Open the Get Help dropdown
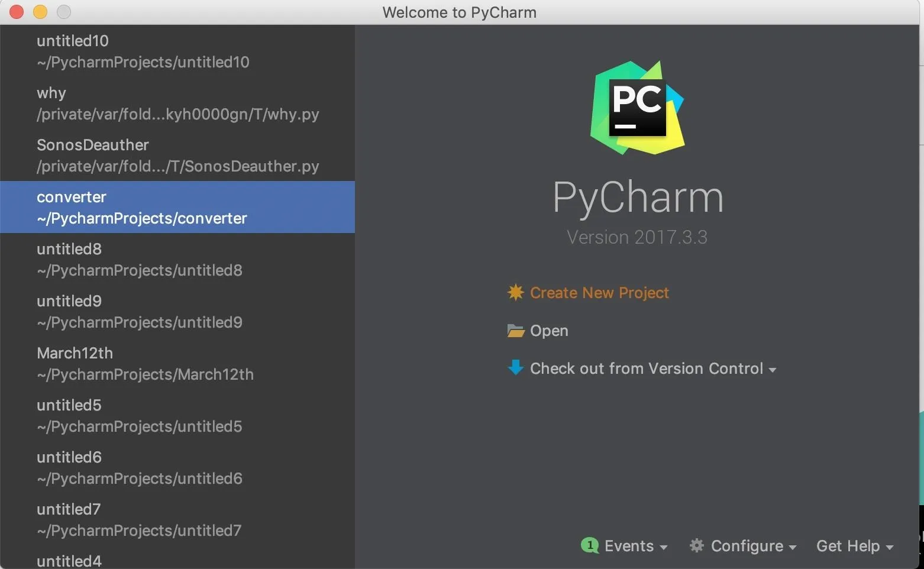The height and width of the screenshot is (569, 924). coord(855,546)
